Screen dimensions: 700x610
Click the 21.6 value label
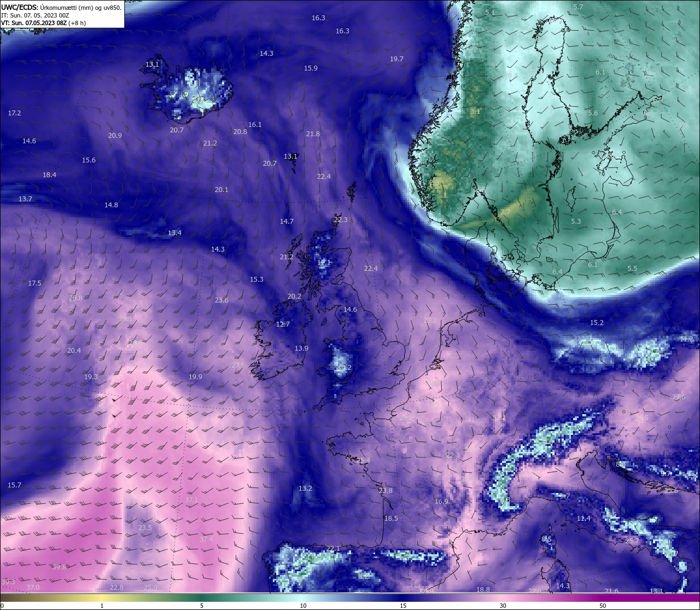pyautogui.click(x=611, y=591)
